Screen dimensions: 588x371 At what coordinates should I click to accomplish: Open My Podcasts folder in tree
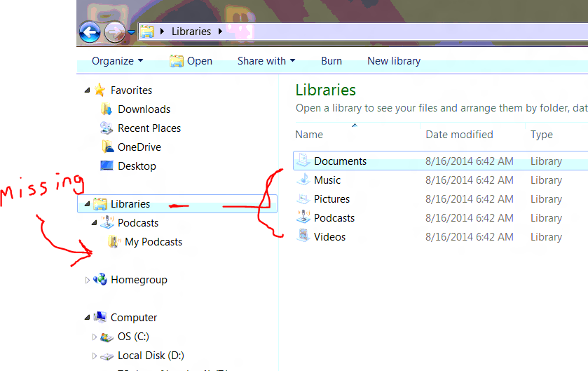[x=153, y=242]
